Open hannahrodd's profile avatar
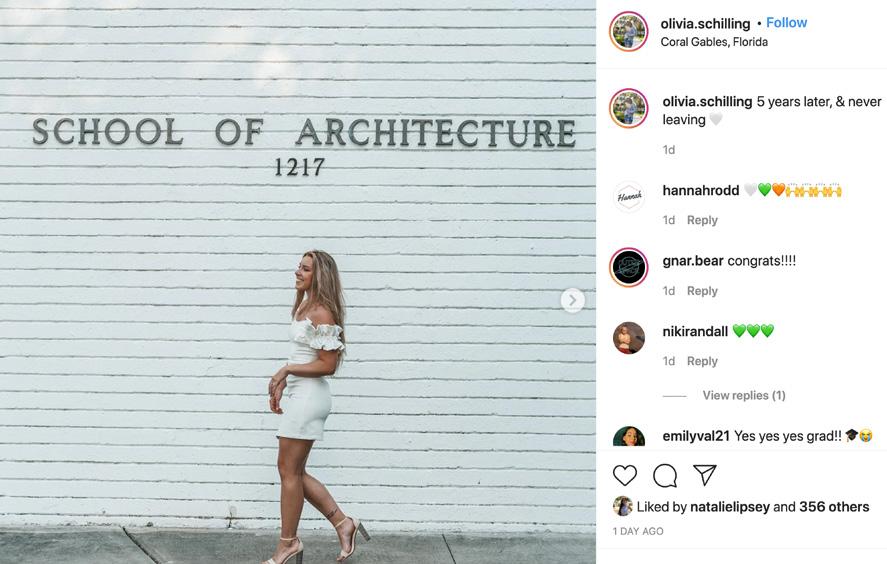Screen dimensions: 887x564 [629, 196]
